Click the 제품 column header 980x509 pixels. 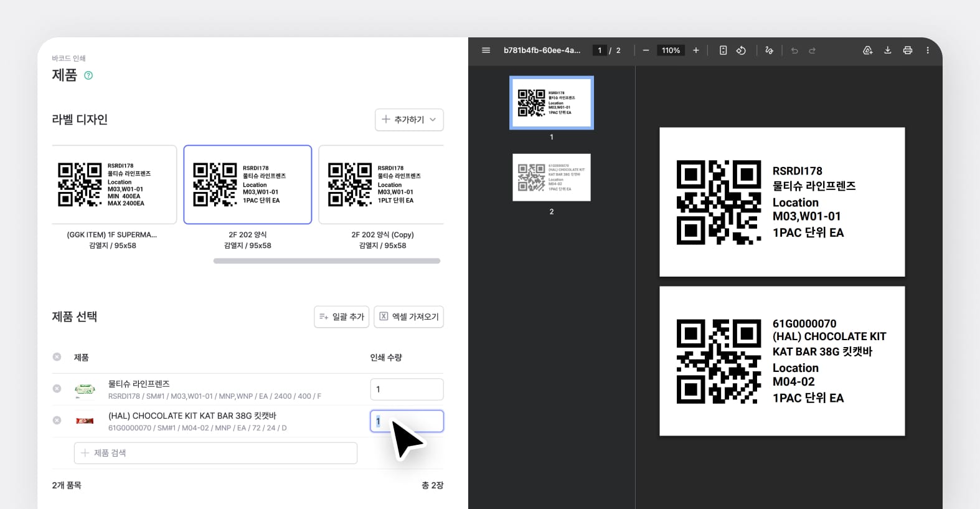point(82,358)
